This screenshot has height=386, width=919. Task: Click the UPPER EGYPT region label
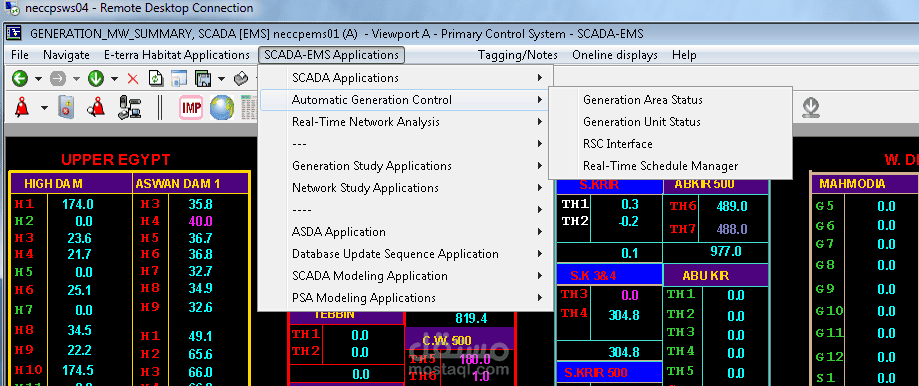coord(115,159)
